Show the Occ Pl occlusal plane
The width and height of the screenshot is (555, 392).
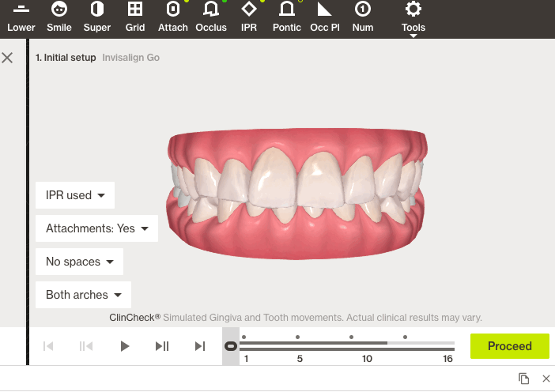[x=325, y=17]
